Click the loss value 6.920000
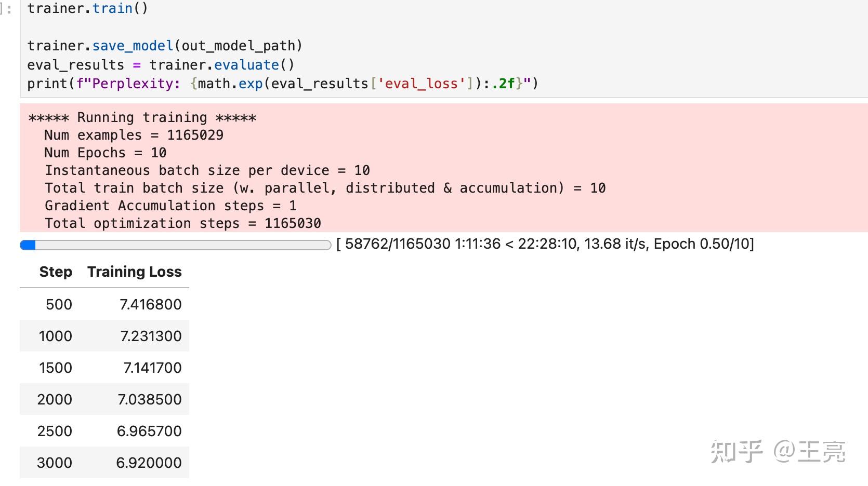The width and height of the screenshot is (868, 486). click(149, 463)
